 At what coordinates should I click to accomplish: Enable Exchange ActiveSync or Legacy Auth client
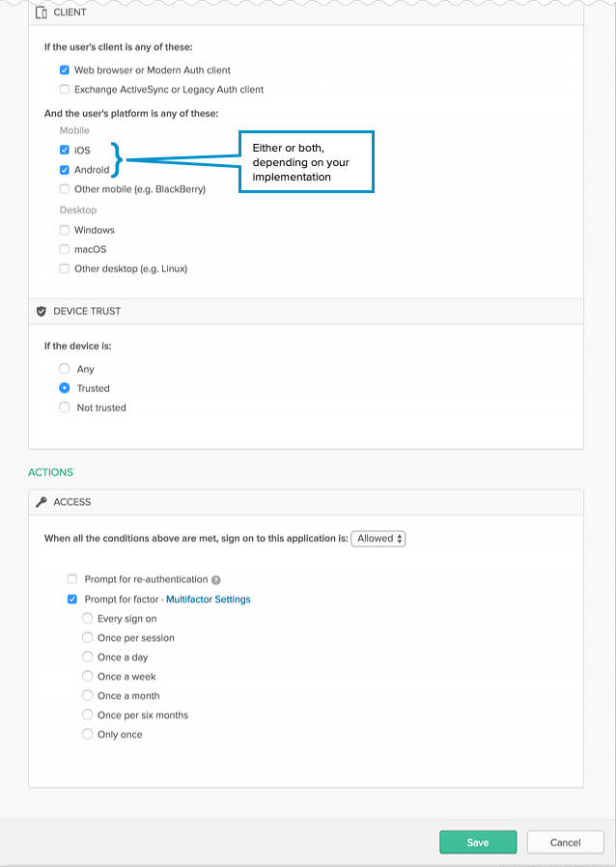[65, 90]
